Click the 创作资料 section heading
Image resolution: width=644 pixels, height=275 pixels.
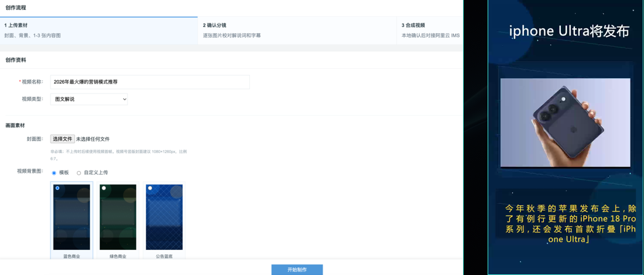coord(15,60)
